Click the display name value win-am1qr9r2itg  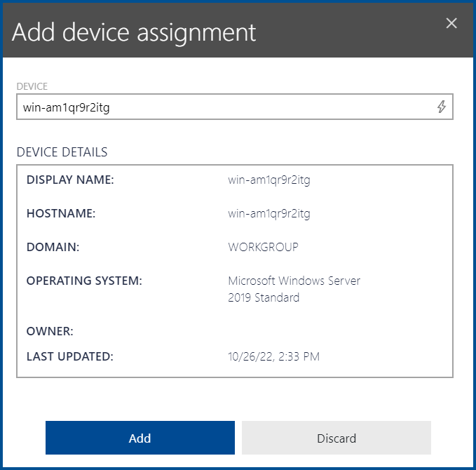[269, 180]
